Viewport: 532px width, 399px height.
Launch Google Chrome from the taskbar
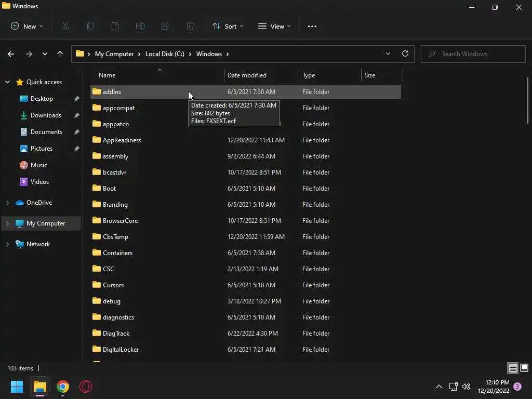coord(63,387)
